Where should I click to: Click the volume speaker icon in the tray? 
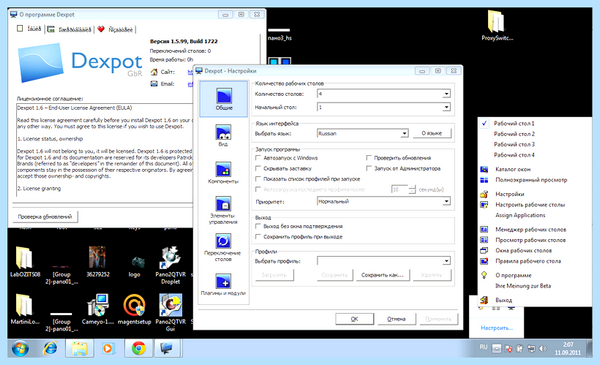(543, 349)
